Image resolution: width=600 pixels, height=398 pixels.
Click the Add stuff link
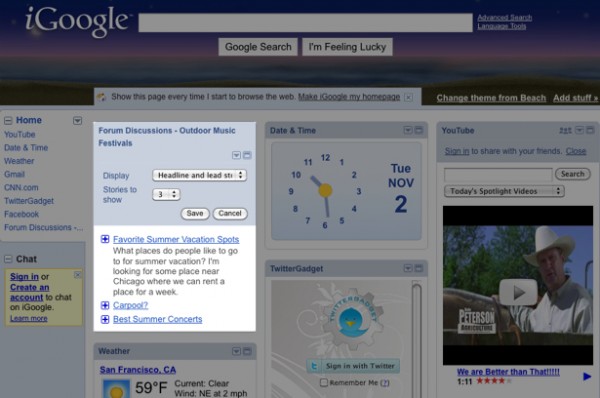click(x=575, y=98)
